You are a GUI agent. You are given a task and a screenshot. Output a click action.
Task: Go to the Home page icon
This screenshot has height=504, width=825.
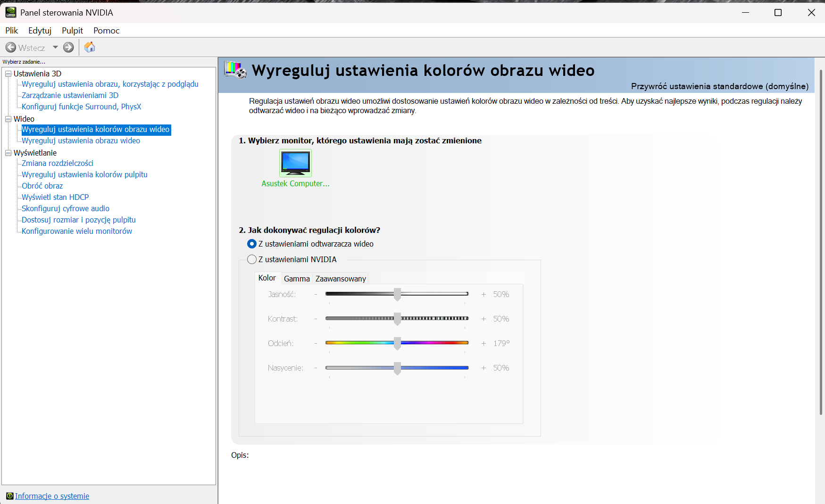pyautogui.click(x=90, y=47)
